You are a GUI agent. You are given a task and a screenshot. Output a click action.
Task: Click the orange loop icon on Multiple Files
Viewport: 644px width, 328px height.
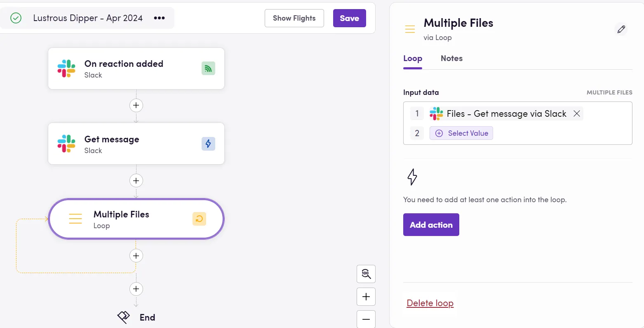click(x=199, y=219)
